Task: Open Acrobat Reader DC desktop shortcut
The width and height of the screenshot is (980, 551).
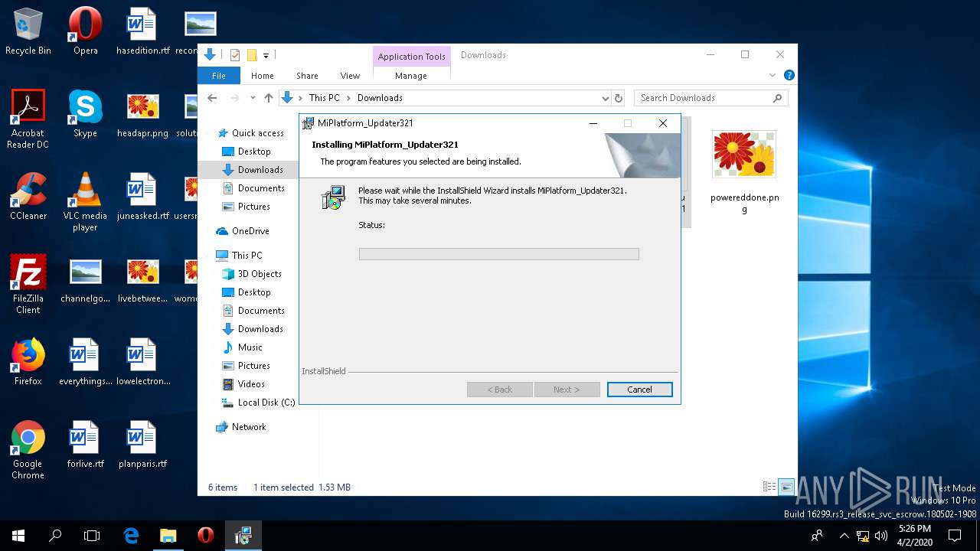Action: tap(28, 119)
